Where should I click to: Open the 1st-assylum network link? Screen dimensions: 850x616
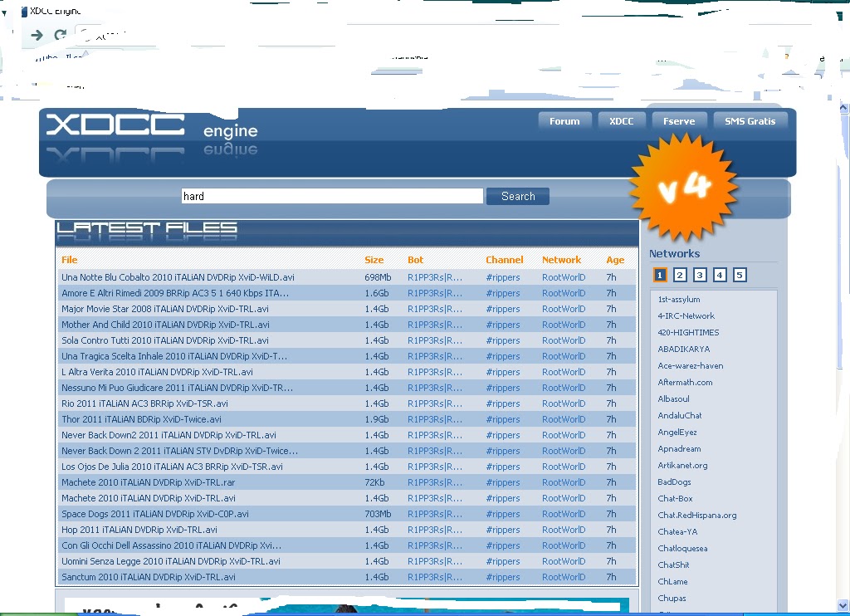pos(679,300)
